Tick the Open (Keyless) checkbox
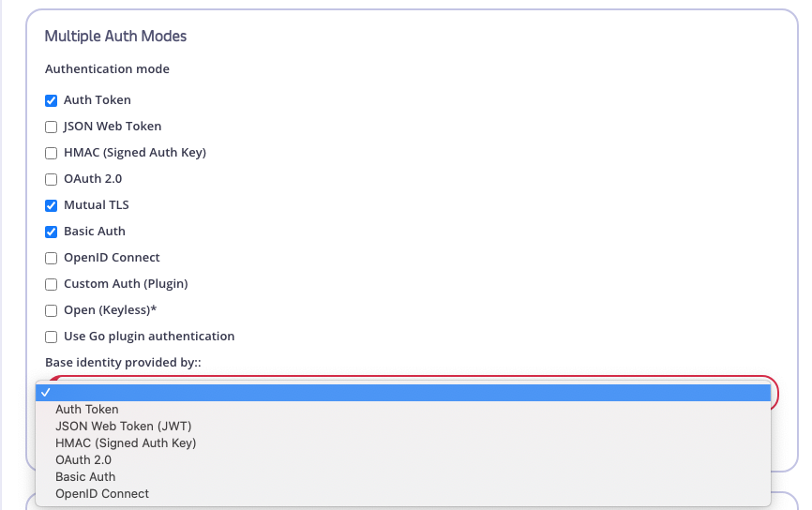The width and height of the screenshot is (812, 510). (52, 310)
